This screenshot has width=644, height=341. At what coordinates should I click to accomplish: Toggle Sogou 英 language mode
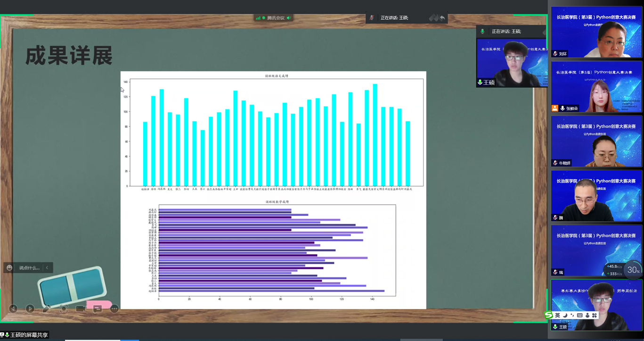click(557, 315)
